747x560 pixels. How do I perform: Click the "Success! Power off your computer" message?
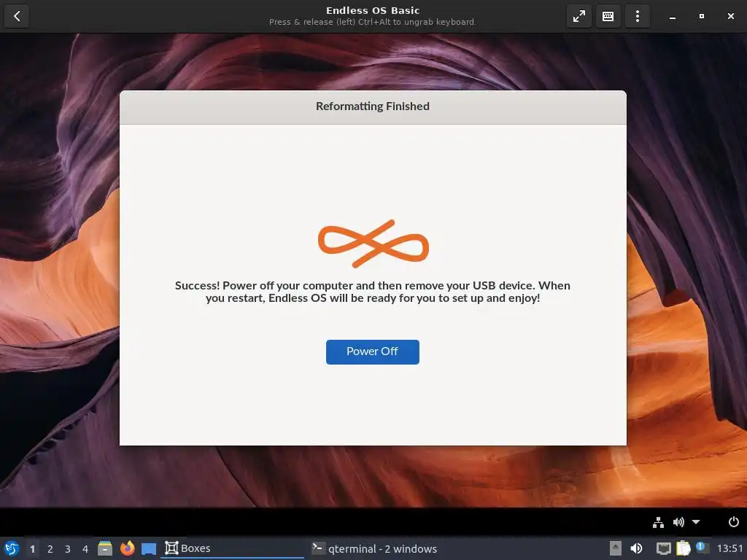pos(373,292)
